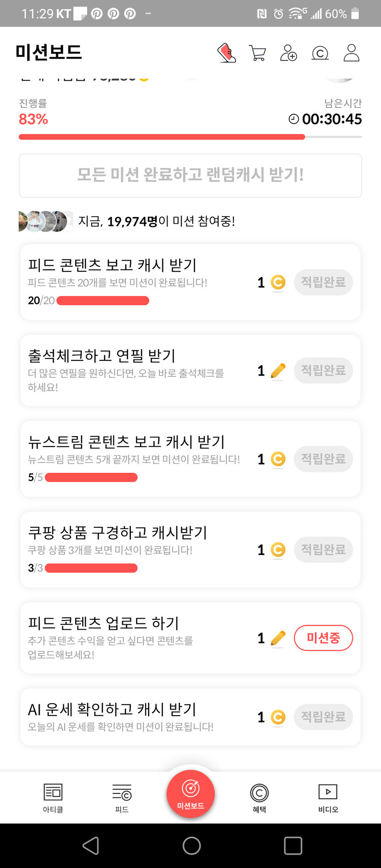The image size is (381, 868).
Task: Tap the add friend icon
Action: click(x=288, y=53)
